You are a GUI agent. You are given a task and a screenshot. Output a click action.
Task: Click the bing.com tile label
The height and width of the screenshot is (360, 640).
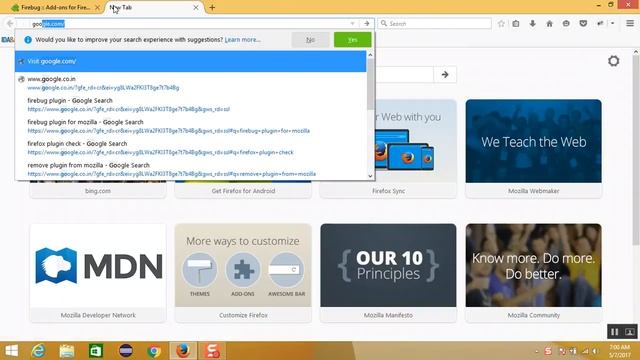pyautogui.click(x=98, y=191)
